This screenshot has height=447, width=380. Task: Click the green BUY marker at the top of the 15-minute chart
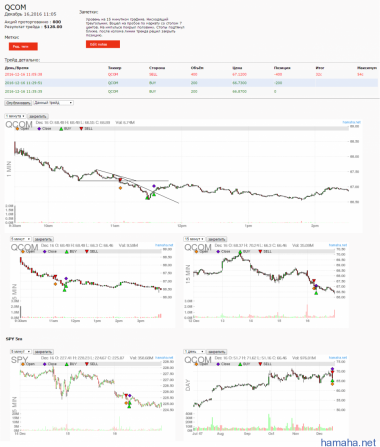pos(240,253)
